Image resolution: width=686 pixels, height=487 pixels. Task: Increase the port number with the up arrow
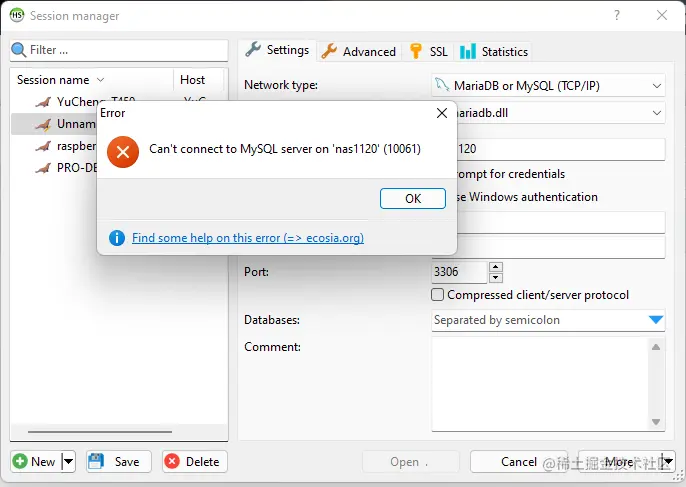point(495,267)
